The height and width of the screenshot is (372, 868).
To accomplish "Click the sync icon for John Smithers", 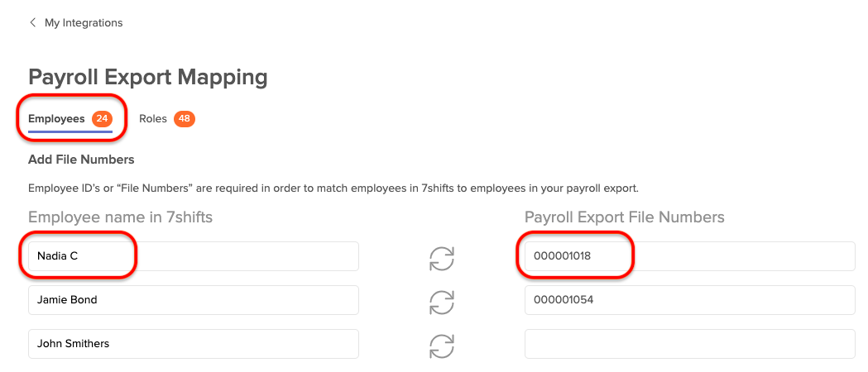I will pos(442,346).
